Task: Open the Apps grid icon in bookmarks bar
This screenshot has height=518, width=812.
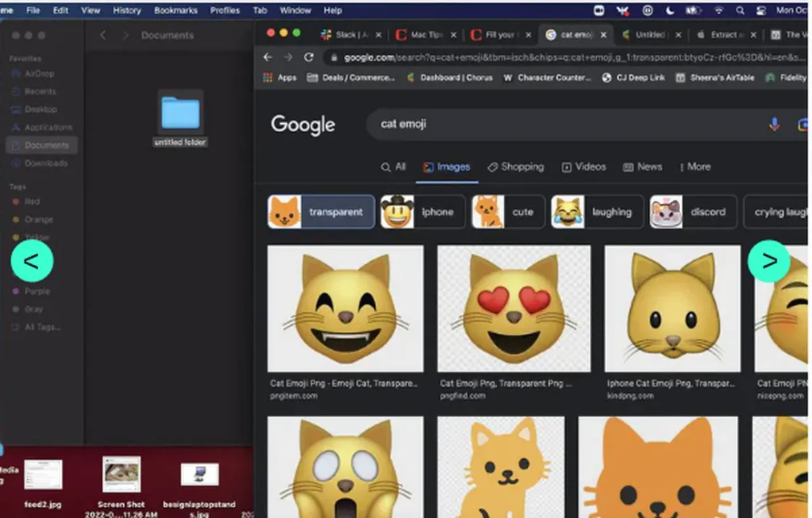Action: [x=268, y=78]
